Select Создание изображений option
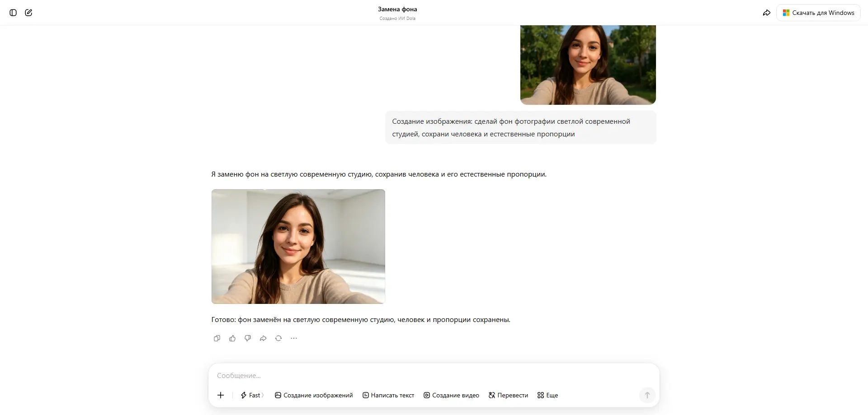Screen dimensions: 868x415 click(x=314, y=395)
